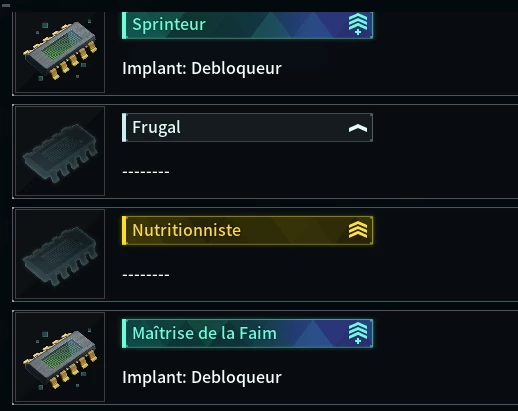Select the Frugal skill bar
The width and height of the screenshot is (518, 411).
247,127
